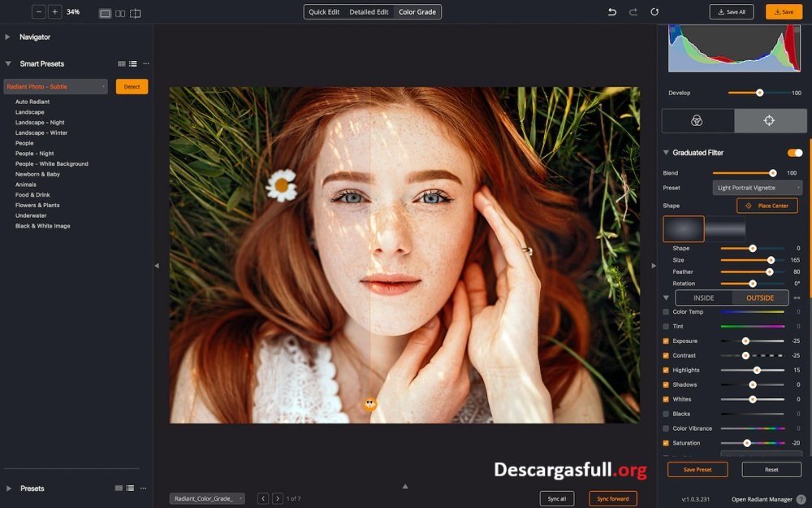Switch to the Quick Edit tab

[324, 12]
